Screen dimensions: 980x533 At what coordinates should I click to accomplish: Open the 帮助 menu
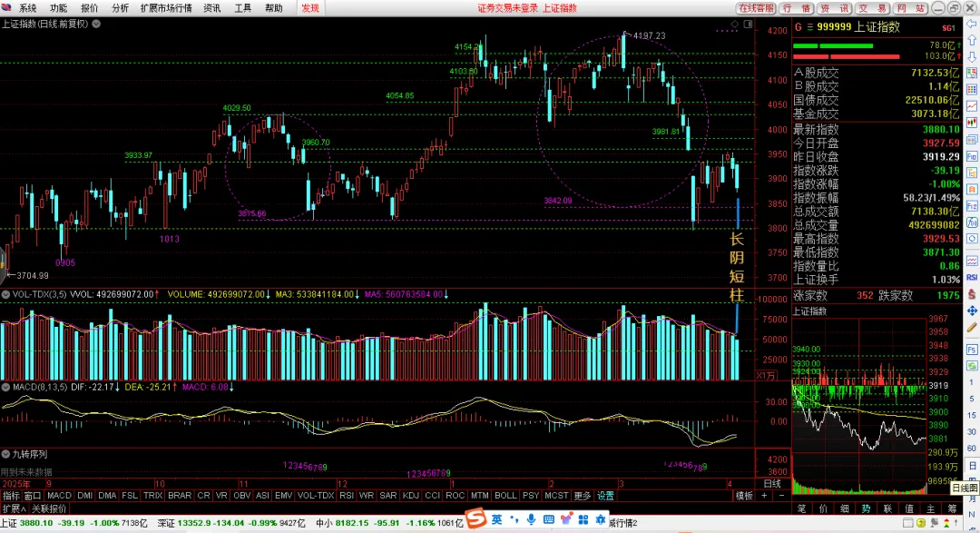click(x=274, y=8)
